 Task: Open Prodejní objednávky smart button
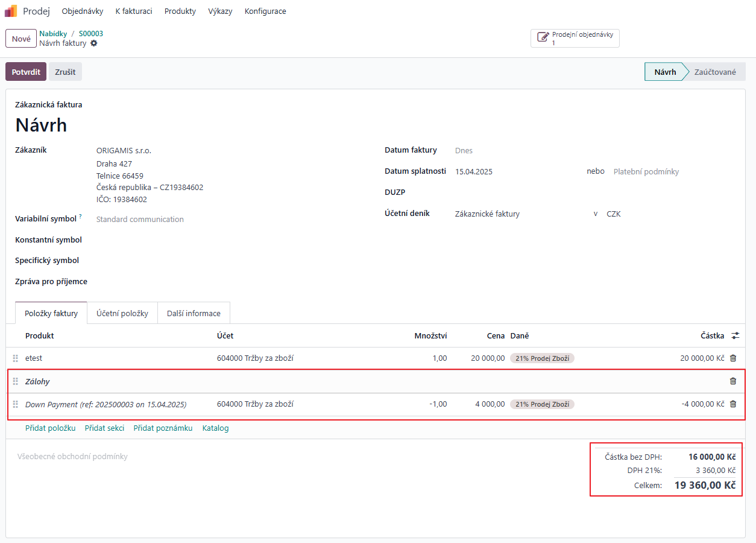[x=575, y=39]
